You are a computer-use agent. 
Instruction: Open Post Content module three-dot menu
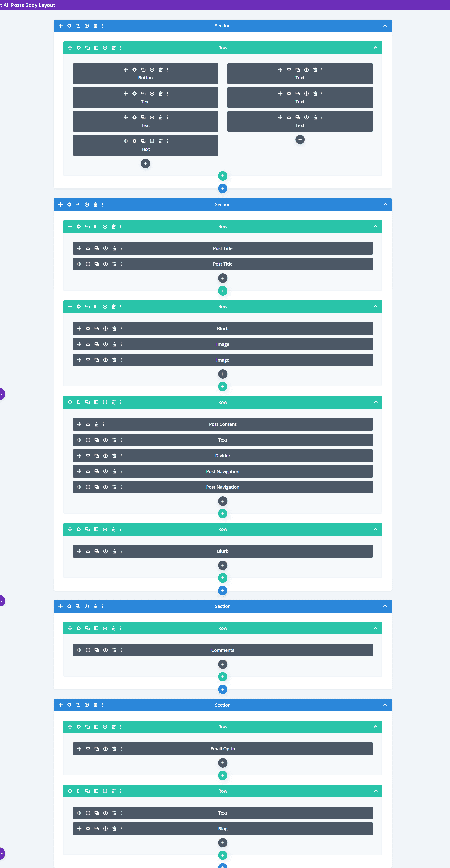point(104,424)
